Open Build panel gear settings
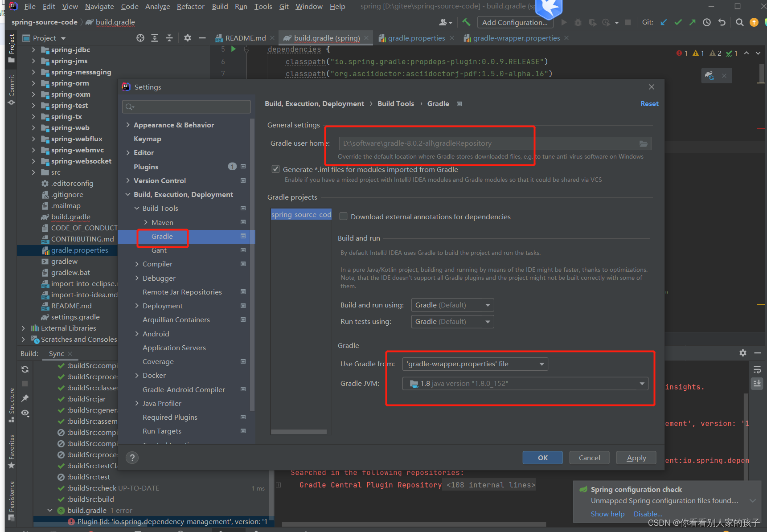 (x=742, y=353)
